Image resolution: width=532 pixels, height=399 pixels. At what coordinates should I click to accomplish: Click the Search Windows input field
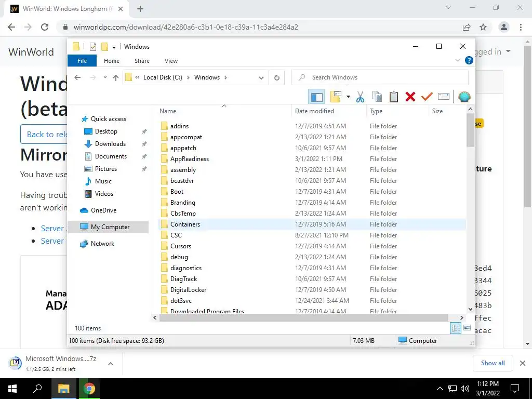click(380, 77)
